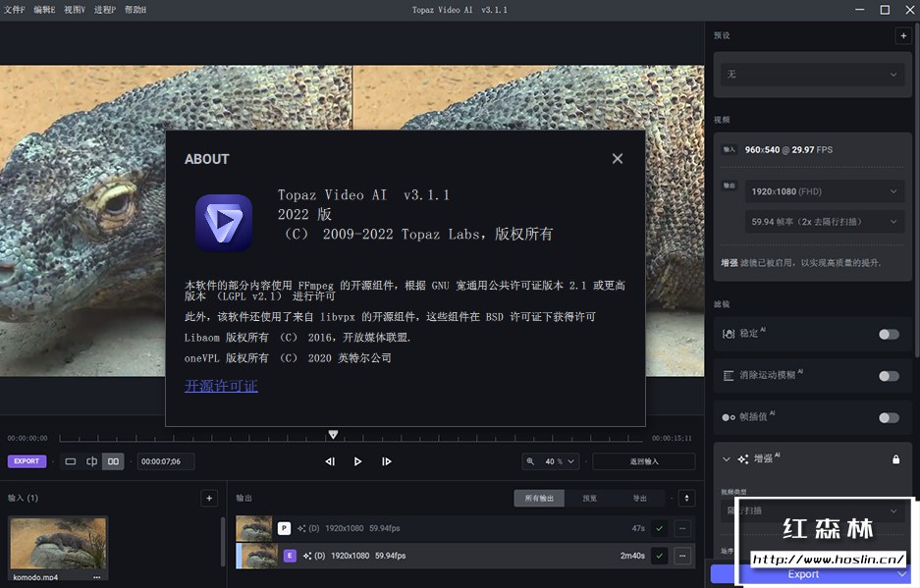920x588 pixels.
Task: Step back one frame
Action: [330, 461]
